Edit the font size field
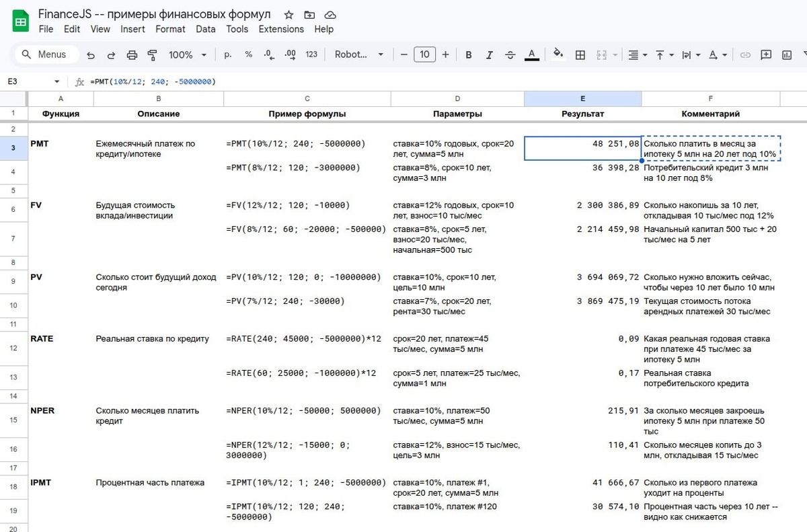This screenshot has width=807, height=532. coord(424,54)
